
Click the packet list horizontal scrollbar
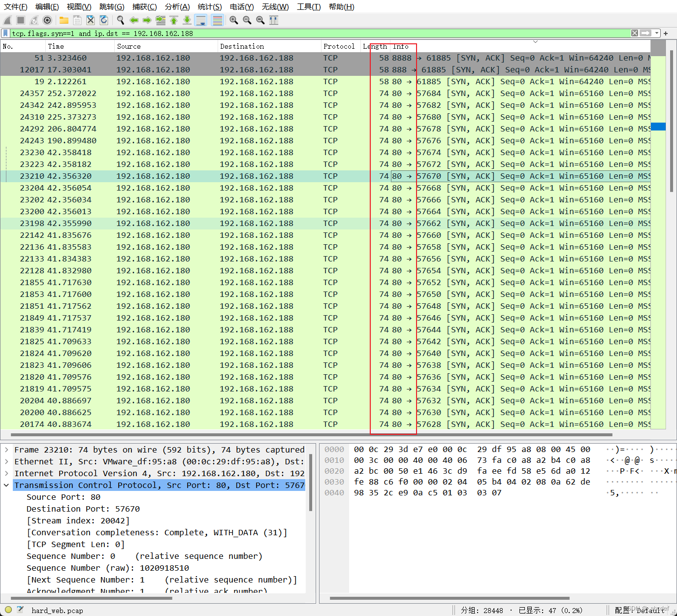(x=311, y=435)
